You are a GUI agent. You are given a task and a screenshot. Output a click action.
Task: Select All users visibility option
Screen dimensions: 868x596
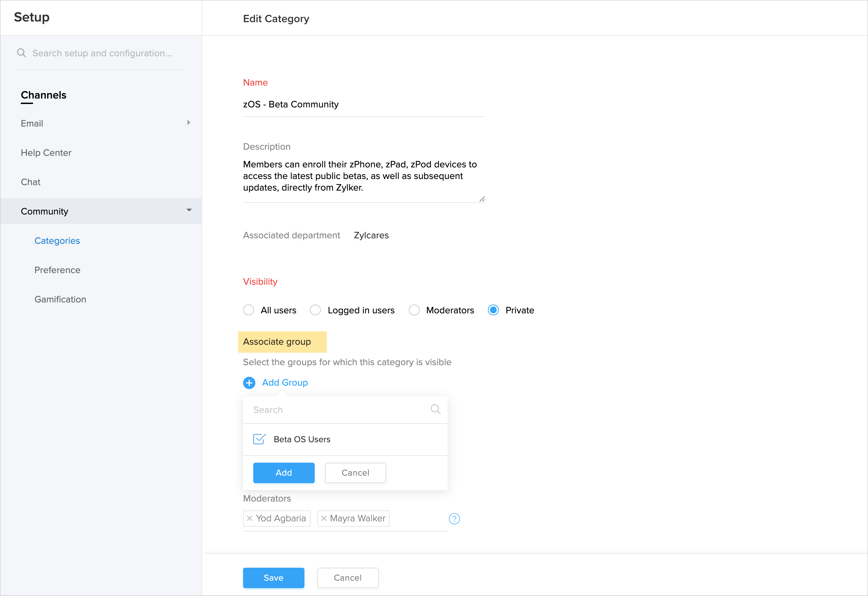pyautogui.click(x=249, y=310)
